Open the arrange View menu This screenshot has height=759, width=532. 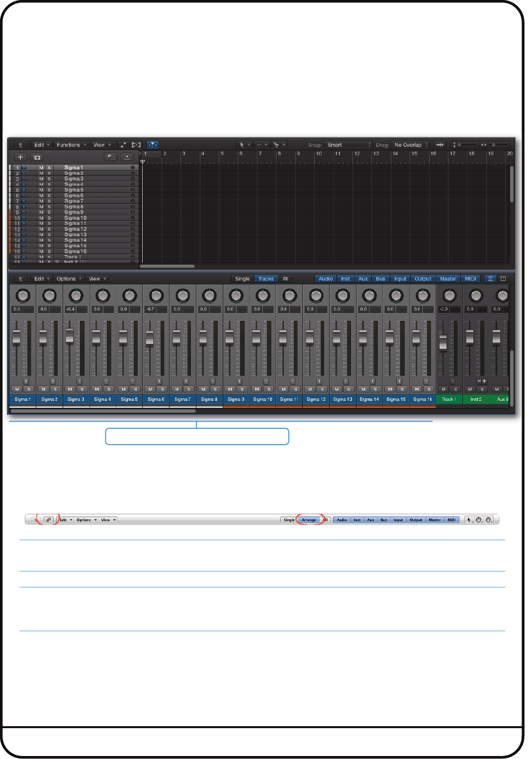click(x=102, y=145)
